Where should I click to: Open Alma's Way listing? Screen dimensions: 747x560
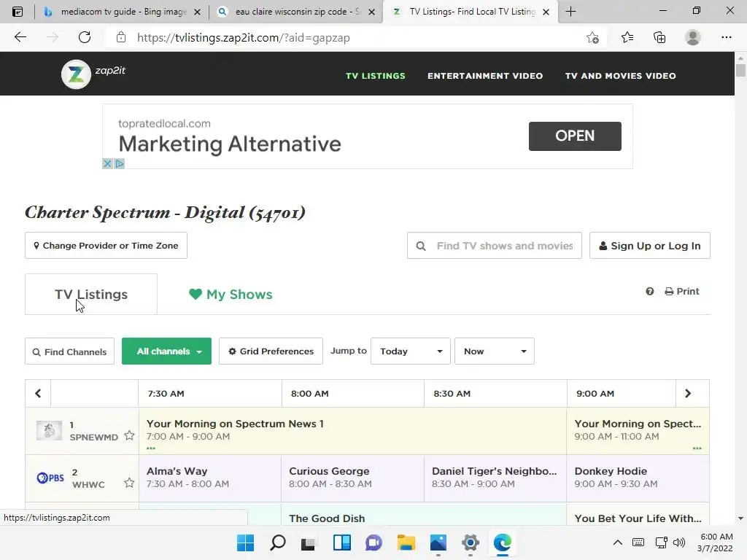pos(210,478)
